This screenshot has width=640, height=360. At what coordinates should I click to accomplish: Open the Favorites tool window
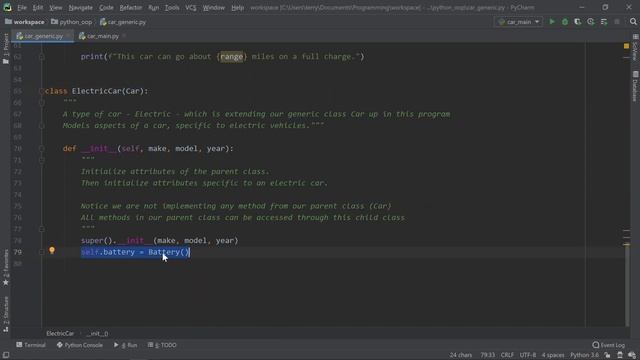coord(6,267)
